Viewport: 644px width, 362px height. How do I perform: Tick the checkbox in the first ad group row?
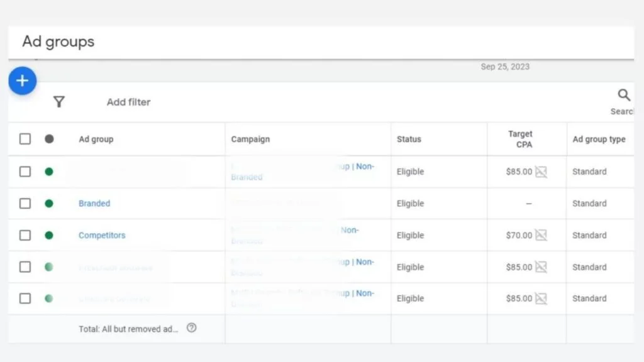click(25, 172)
